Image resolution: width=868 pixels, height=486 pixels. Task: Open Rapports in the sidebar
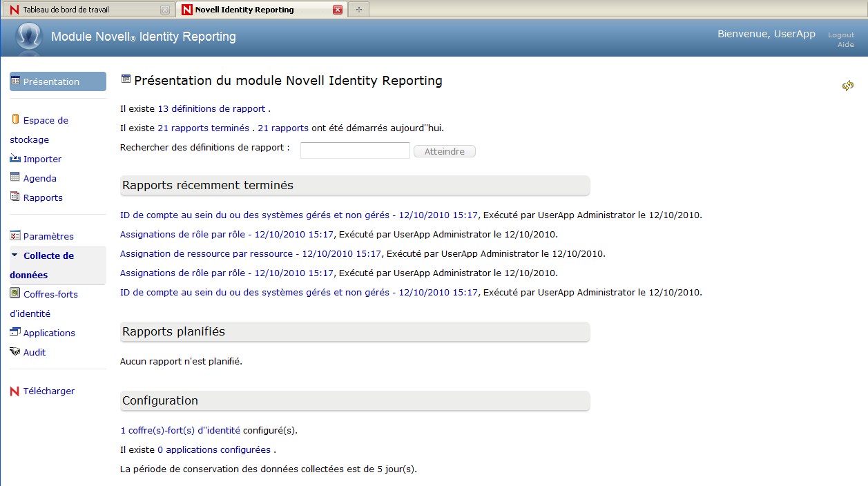click(43, 197)
